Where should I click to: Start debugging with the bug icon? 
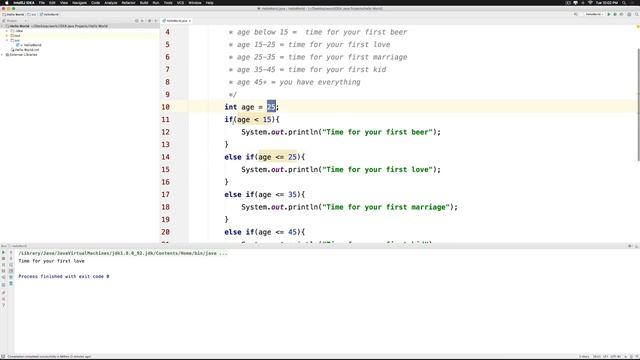coord(615,14)
